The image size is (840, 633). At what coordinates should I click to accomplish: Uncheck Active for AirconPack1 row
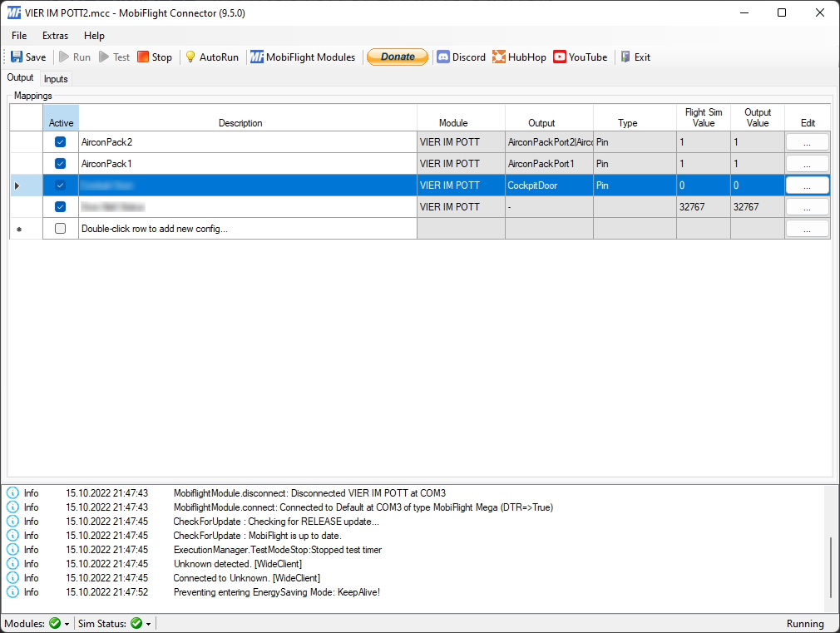pos(60,164)
